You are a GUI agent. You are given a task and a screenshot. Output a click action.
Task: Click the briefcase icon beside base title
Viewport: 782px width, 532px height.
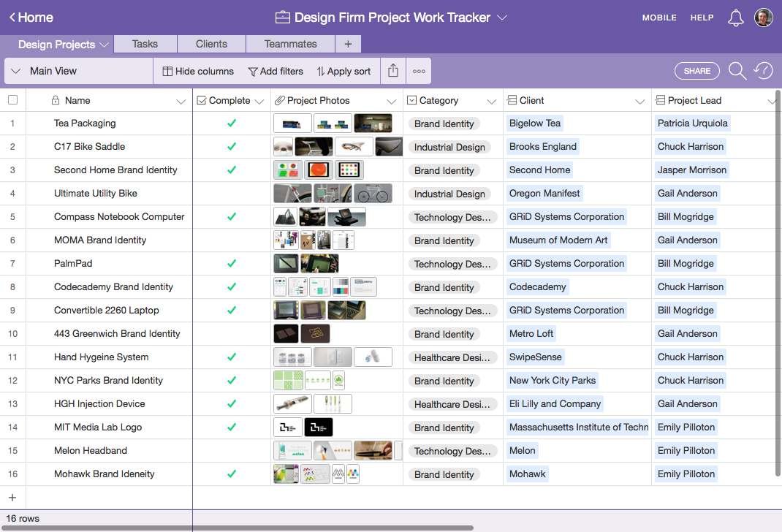282,18
